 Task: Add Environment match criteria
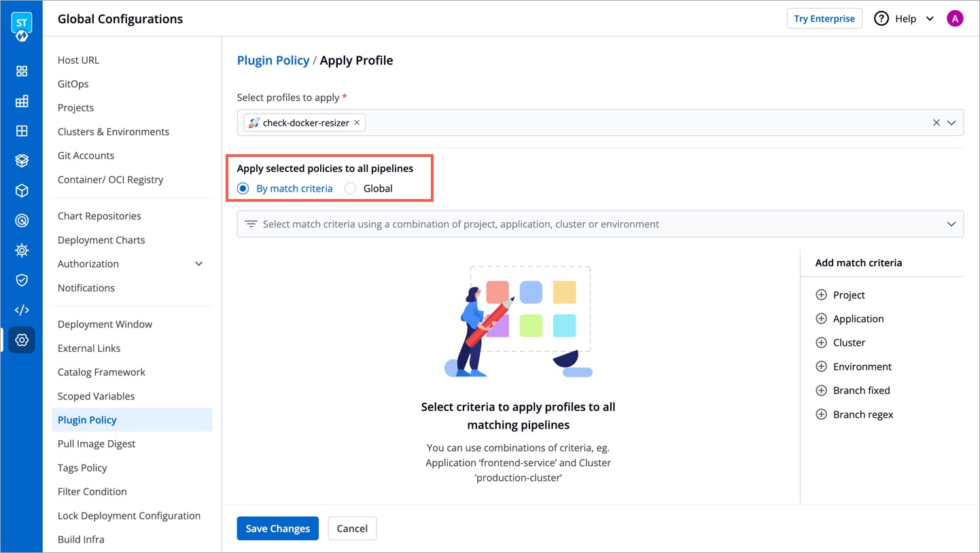821,367
